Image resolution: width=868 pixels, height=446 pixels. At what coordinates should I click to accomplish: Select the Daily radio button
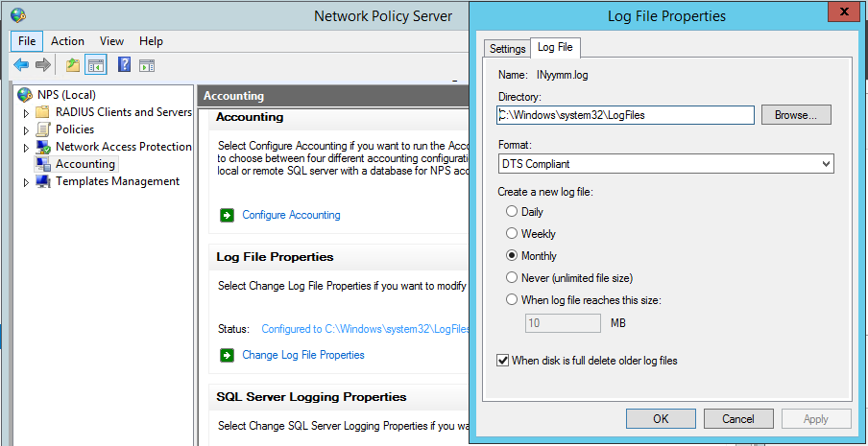[x=512, y=212]
